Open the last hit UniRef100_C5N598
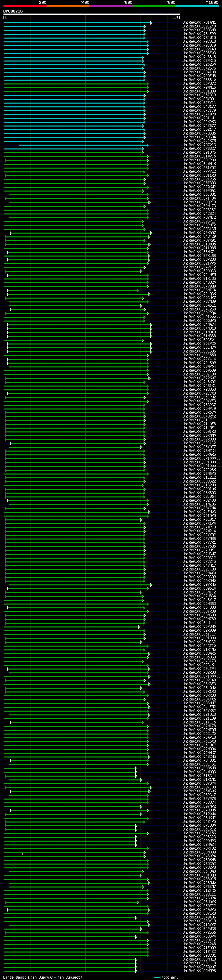 click(x=199, y=971)
